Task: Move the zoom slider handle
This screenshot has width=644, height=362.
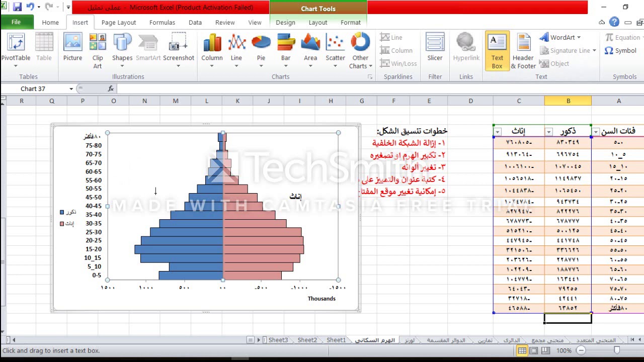Action: [x=617, y=350]
